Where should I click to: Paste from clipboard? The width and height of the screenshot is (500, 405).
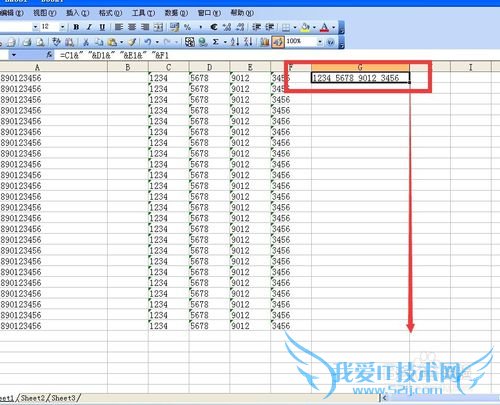click(x=112, y=42)
